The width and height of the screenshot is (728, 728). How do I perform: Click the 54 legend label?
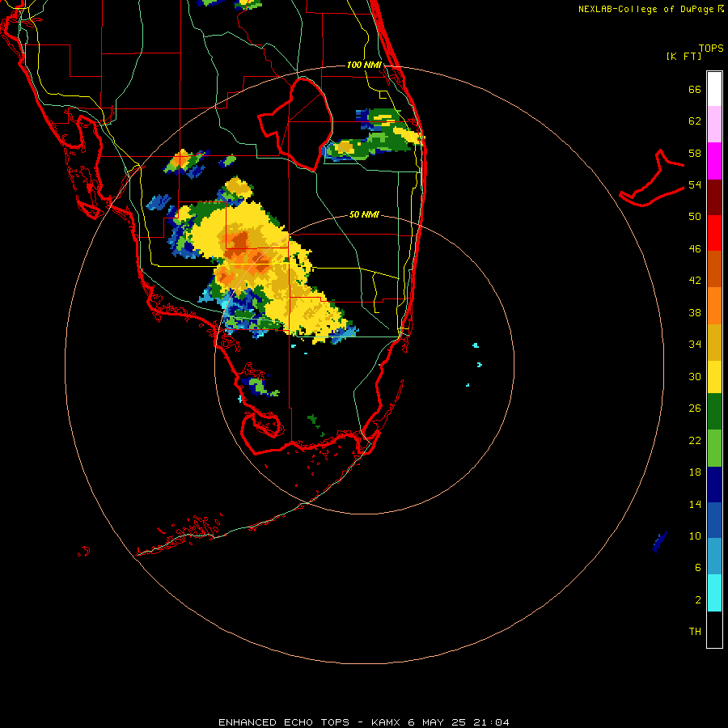(695, 184)
